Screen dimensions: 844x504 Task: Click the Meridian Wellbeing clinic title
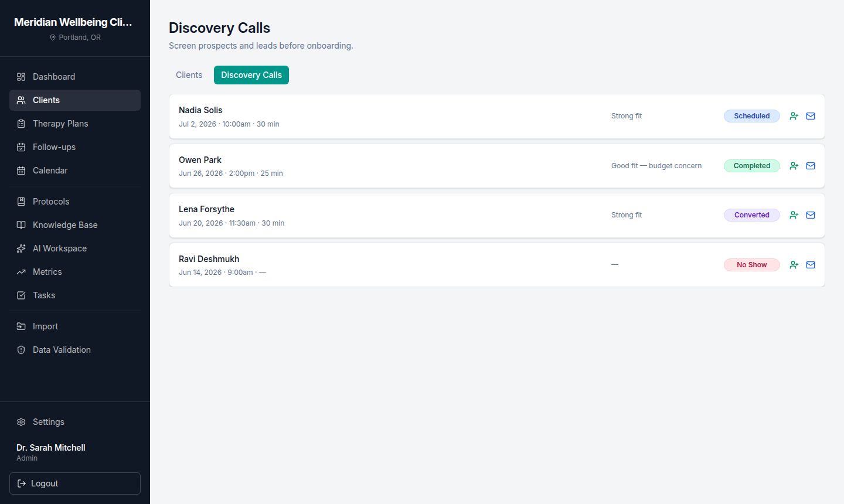[73, 22]
